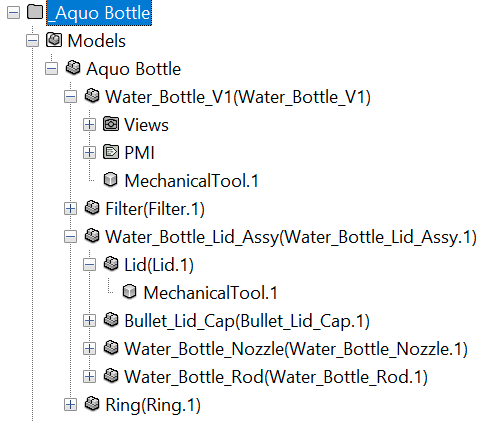Select Water_Bottle_Rod(Water_Bottle_Rod.1) in the tree
The image size is (489, 421).
276,377
